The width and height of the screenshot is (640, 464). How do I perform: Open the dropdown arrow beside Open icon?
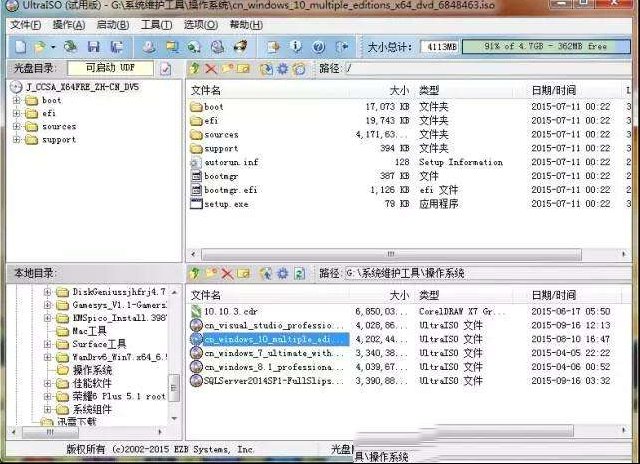tap(53, 47)
